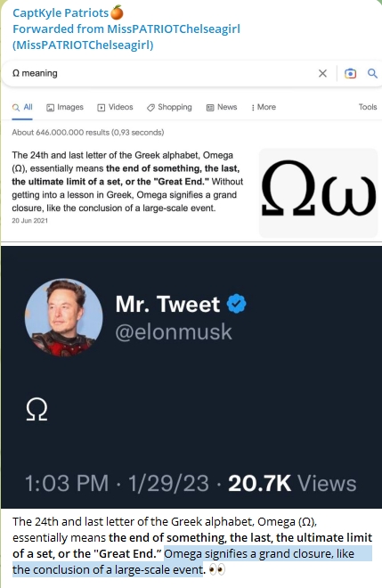Click the Omega symbol tweet text
Screen dimensions: 382x588
pyautogui.click(x=37, y=410)
